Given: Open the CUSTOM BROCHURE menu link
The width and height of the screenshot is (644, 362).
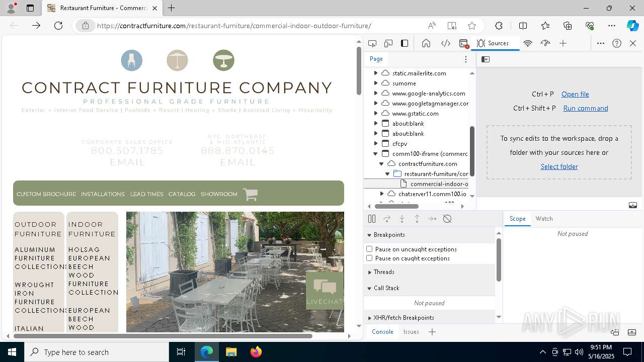Looking at the screenshot, I should tap(46, 194).
